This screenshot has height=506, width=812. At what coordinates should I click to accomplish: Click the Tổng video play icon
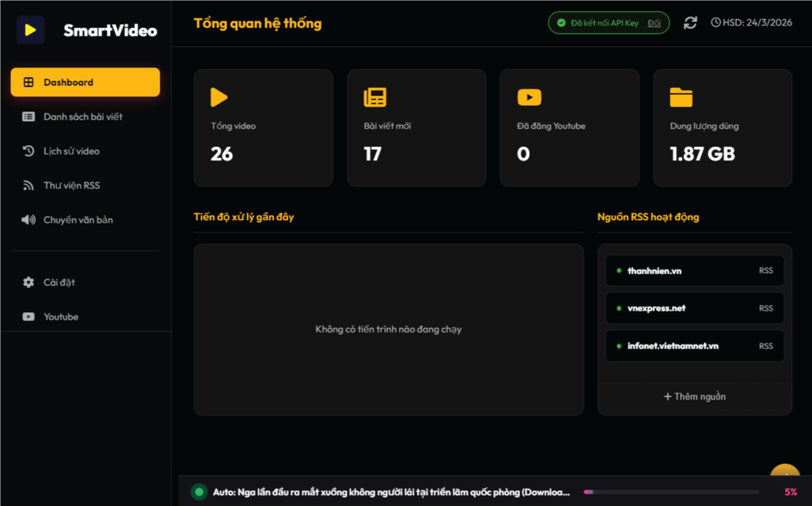pyautogui.click(x=219, y=98)
